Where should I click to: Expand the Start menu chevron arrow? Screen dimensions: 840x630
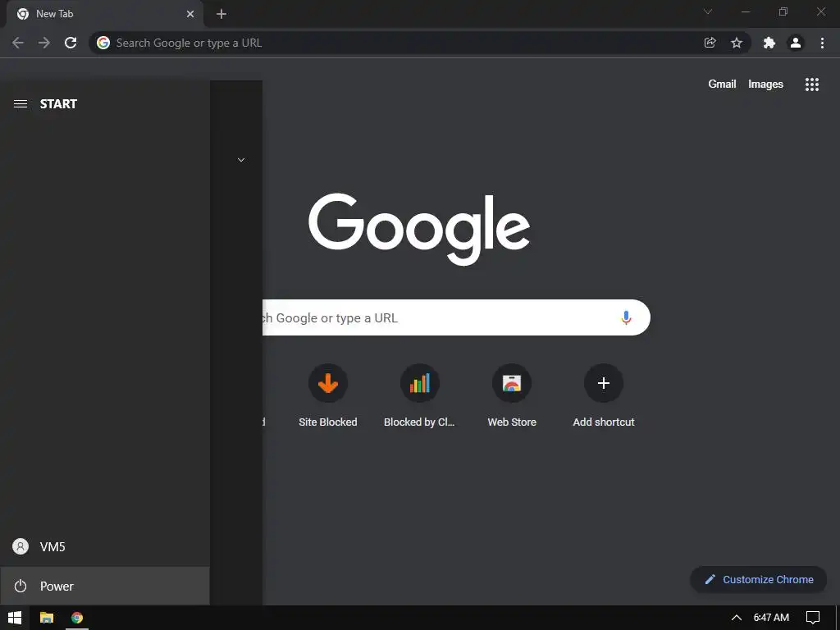click(241, 160)
